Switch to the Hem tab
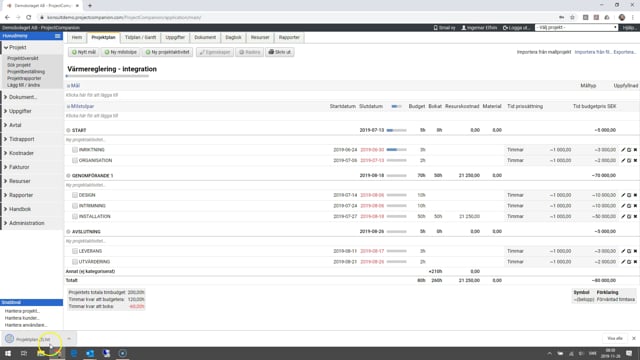The image size is (640, 360). coord(77,38)
